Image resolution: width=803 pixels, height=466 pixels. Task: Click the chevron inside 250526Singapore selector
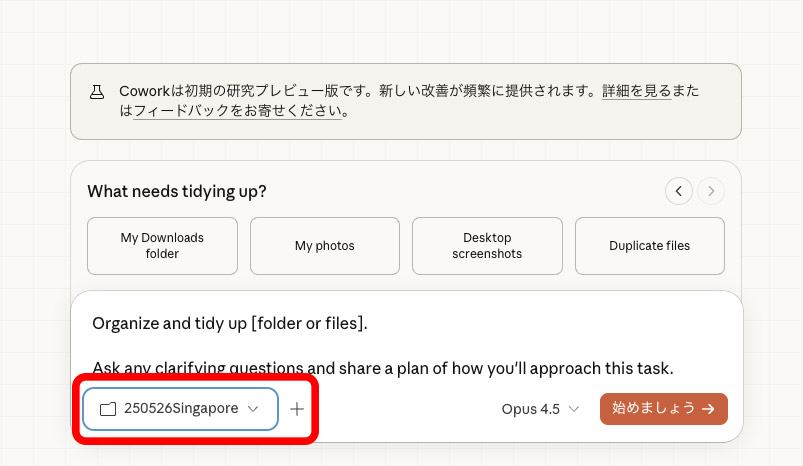click(253, 409)
